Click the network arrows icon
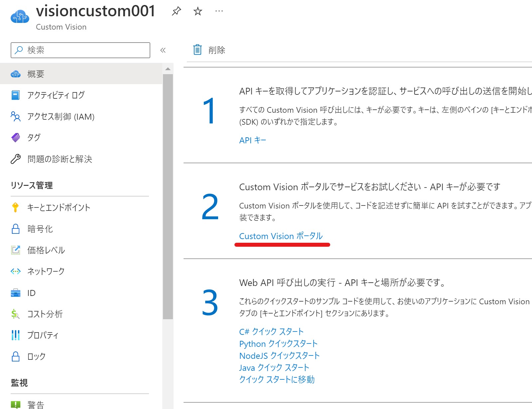 point(16,271)
